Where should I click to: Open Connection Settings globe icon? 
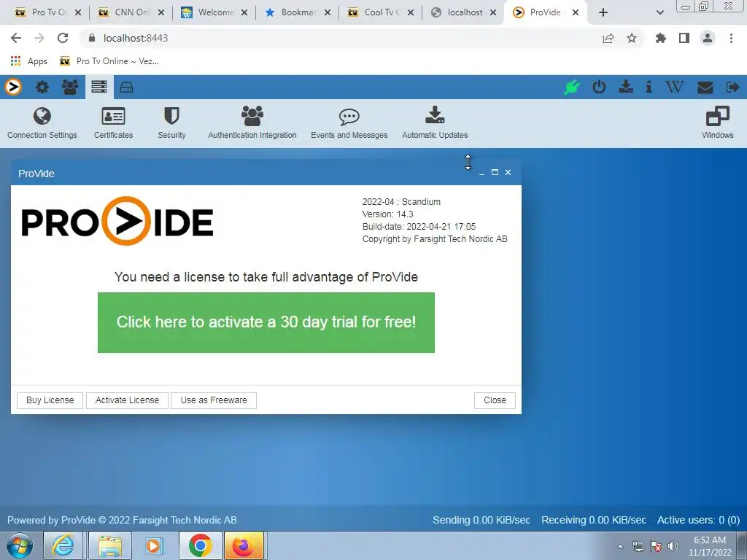coord(42,116)
